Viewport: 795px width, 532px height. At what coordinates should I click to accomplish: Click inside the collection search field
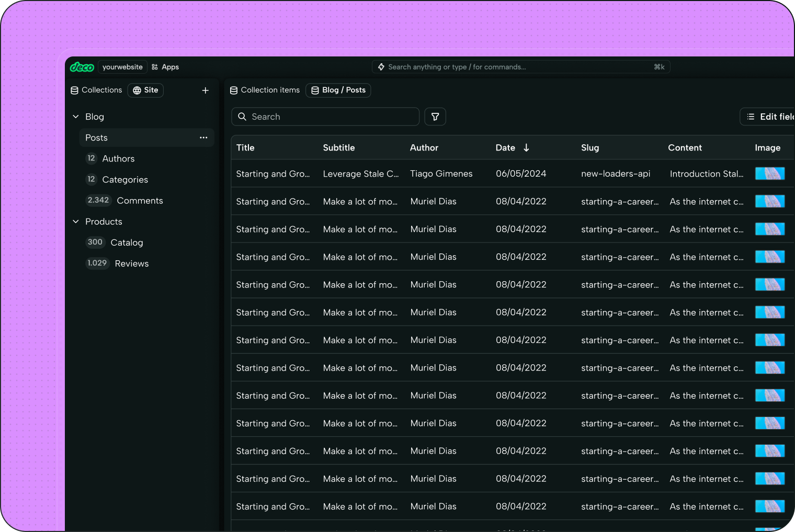point(324,117)
